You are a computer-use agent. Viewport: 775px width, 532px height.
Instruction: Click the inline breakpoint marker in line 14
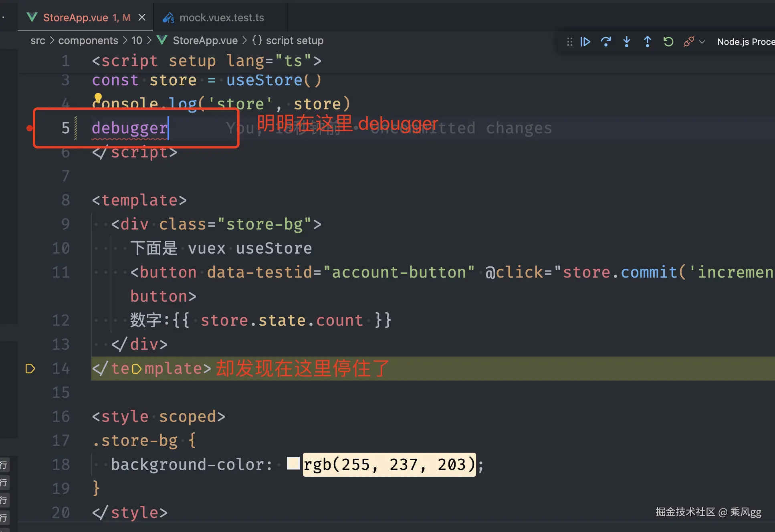point(137,369)
